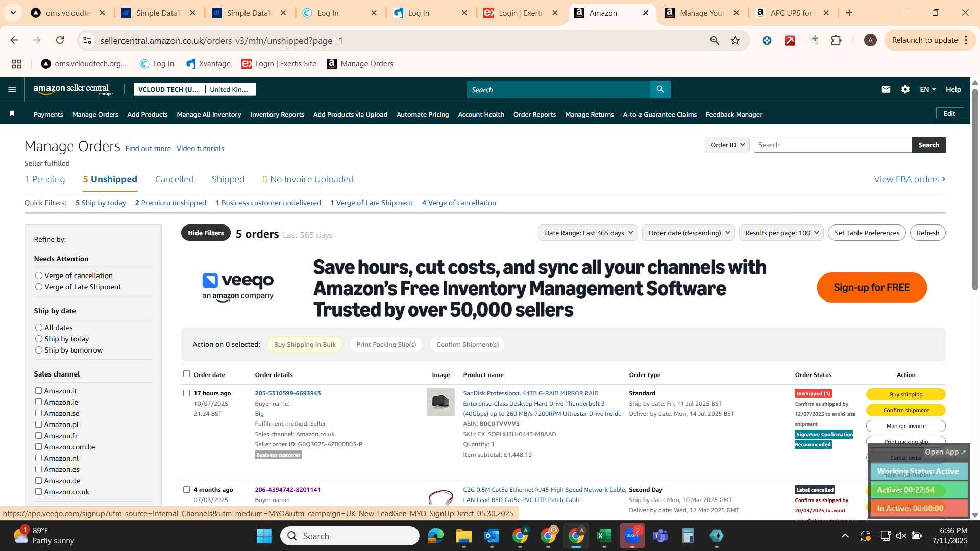980x551 pixels.
Task: Expand View FBA orders link
Action: coord(910,179)
